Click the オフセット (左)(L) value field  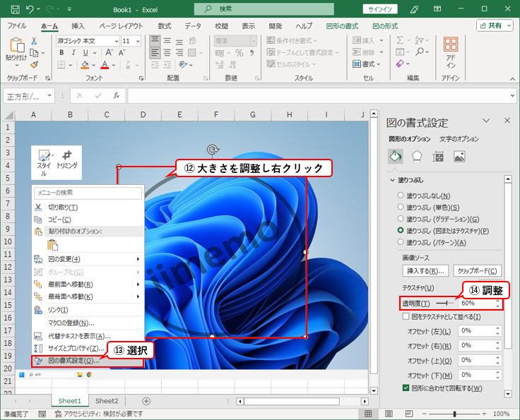(480, 330)
